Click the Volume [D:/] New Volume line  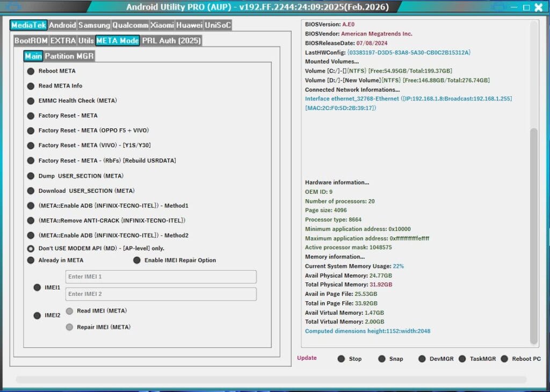(x=397, y=81)
